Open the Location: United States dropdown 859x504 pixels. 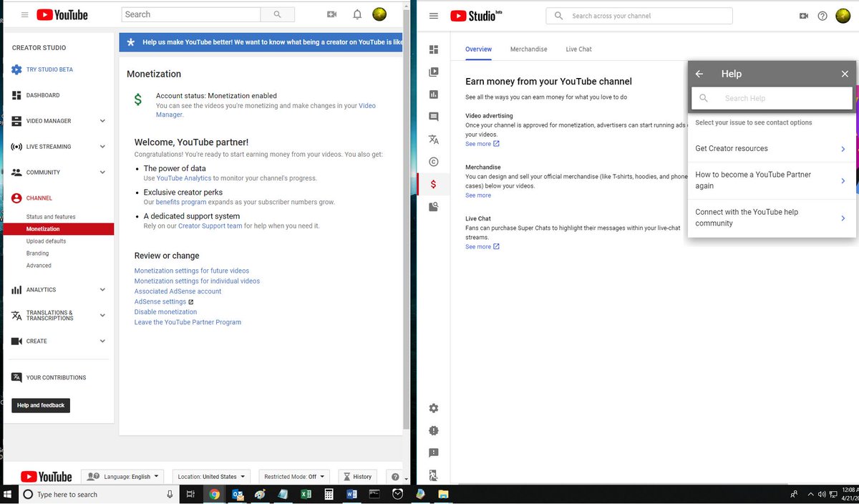[211, 477]
